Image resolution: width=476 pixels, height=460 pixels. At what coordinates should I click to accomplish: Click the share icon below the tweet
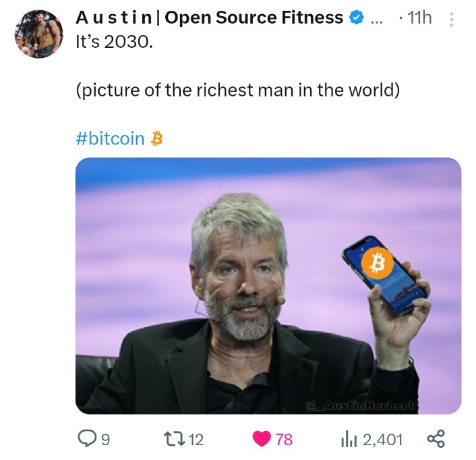tap(436, 438)
